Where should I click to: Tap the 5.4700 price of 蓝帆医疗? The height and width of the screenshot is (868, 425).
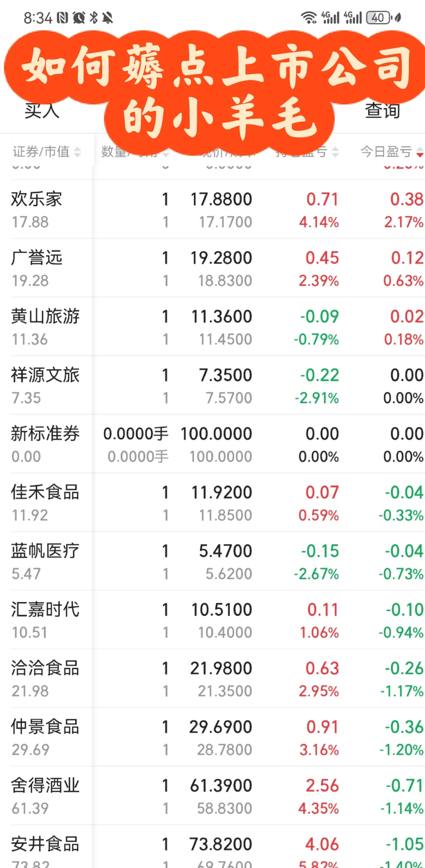(225, 551)
